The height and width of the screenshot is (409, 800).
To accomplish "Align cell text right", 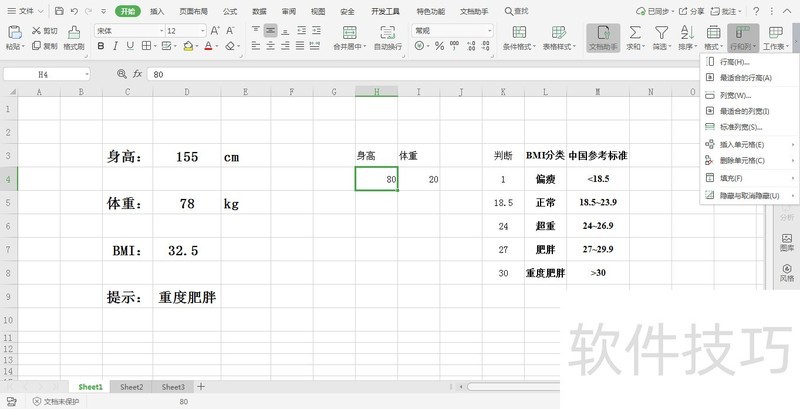I will pyautogui.click(x=285, y=46).
